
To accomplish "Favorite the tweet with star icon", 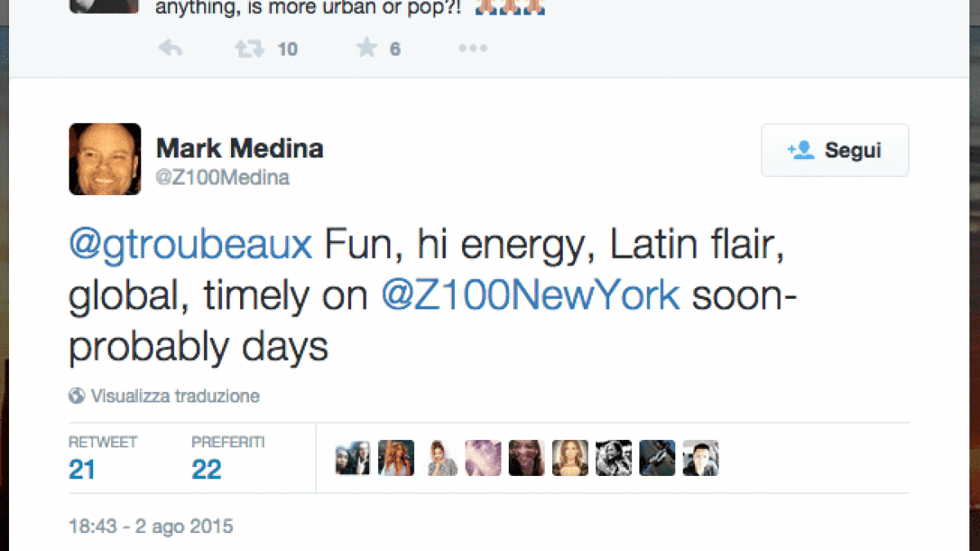I will (367, 49).
